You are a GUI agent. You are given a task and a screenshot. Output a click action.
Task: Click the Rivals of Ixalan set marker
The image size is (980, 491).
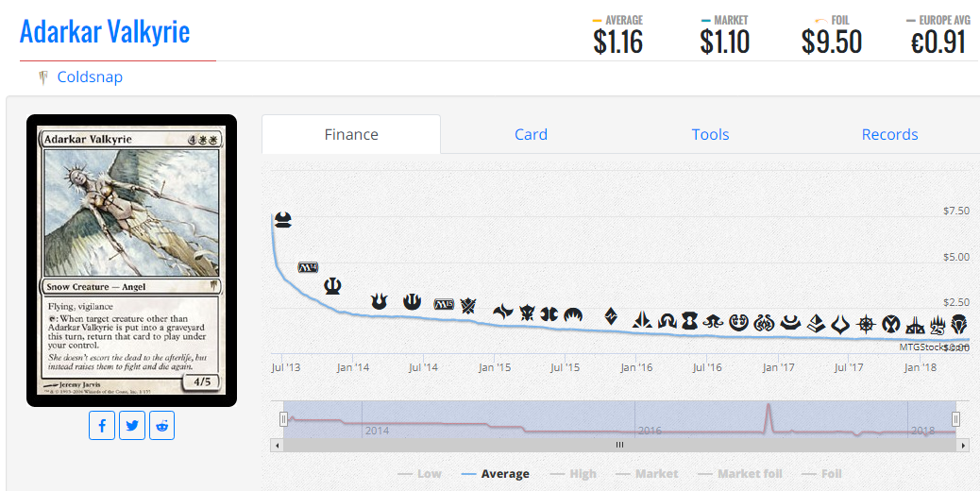[x=916, y=325]
